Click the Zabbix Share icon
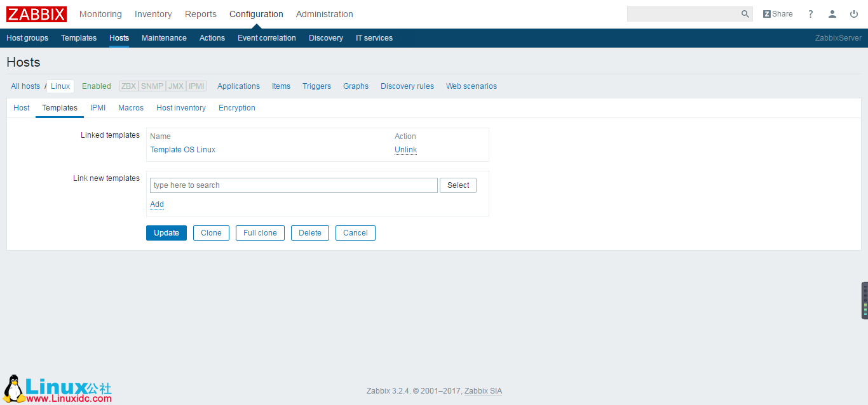868x405 pixels. [x=776, y=13]
